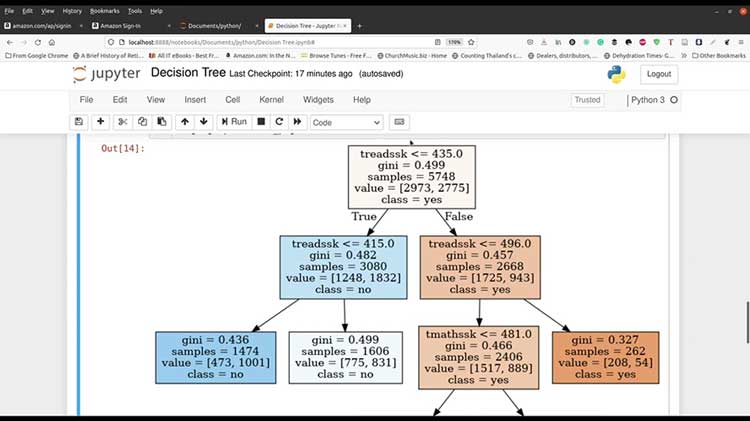Viewport: 750px width, 421px height.
Task: Cut selected cells with scissors icon
Action: [x=122, y=122]
